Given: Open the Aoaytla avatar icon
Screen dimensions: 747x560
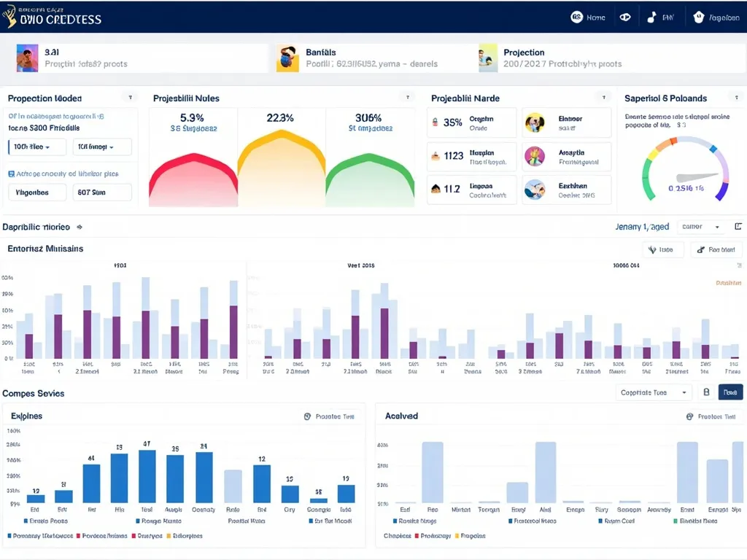Looking at the screenshot, I should tap(535, 156).
